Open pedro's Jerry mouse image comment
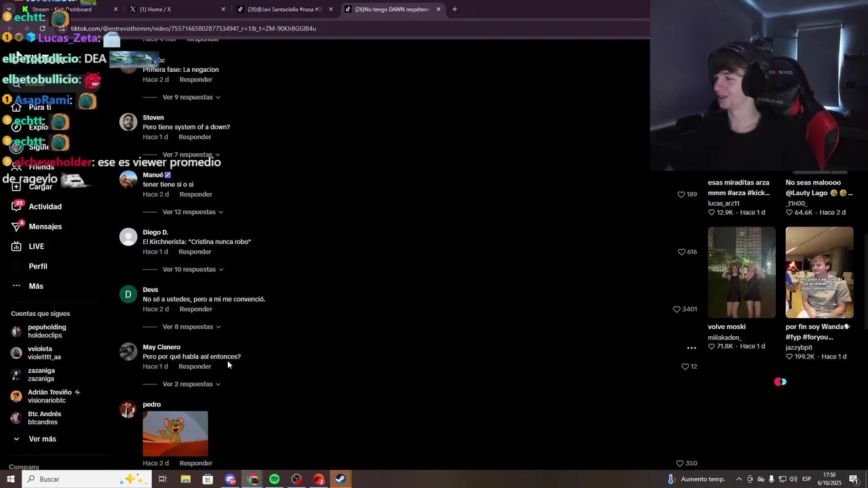This screenshot has height=488, width=868. (x=175, y=434)
